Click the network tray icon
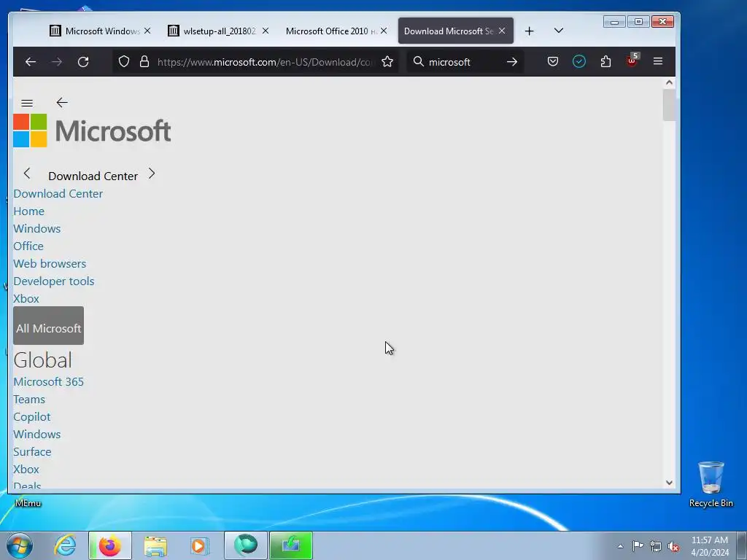Screen dimensions: 747x560 (x=656, y=547)
